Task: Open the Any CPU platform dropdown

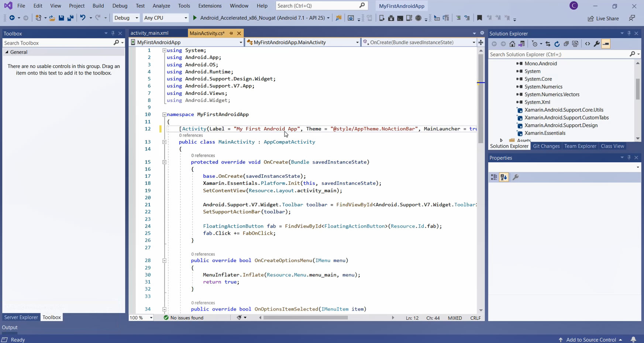Action: pos(166,18)
